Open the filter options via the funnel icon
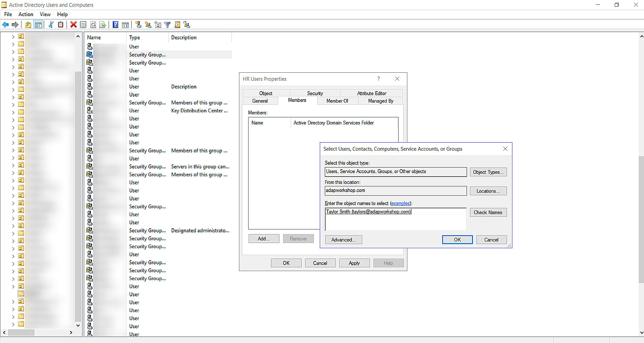Screen dimensions: 644x343 coord(167,25)
